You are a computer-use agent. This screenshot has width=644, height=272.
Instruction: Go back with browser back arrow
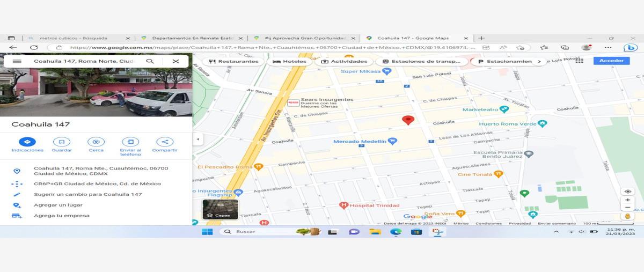point(13,48)
